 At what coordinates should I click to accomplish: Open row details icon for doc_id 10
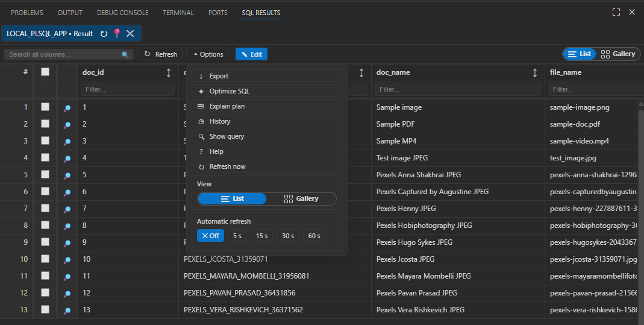point(67,260)
